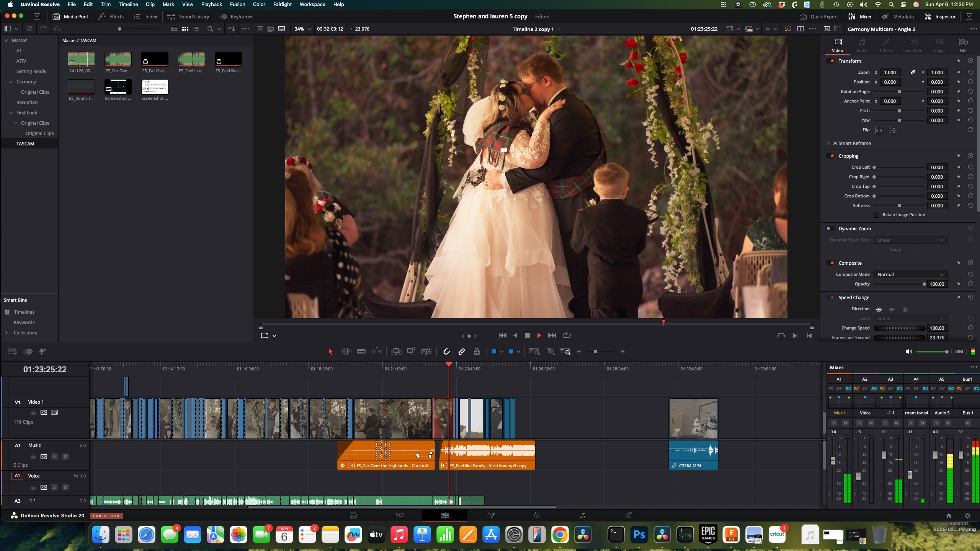Select the ES_Room T... clip thumbnail
Image resolution: width=980 pixels, height=551 pixels.
81,87
